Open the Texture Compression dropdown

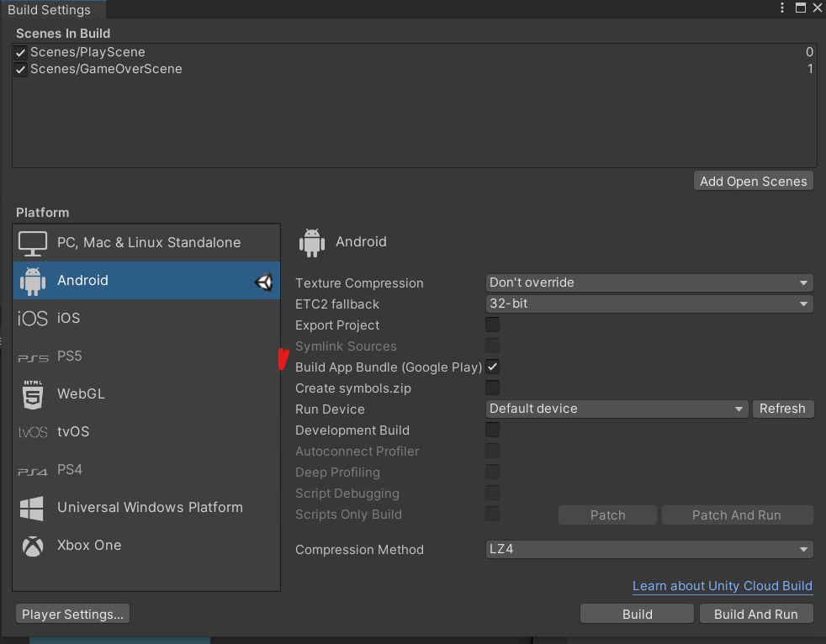(649, 283)
